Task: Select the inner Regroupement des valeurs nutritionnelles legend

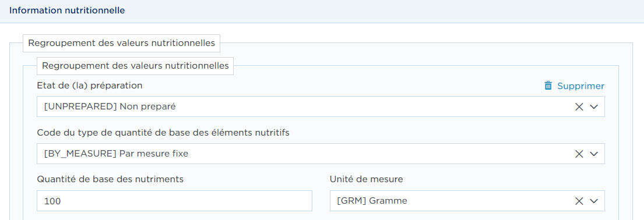Action: tap(136, 66)
